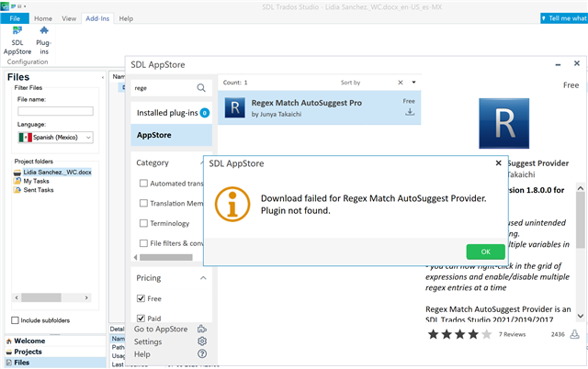Click the Go to AppStore puzzle icon
Screen dimensions: 588x369
tap(202, 329)
